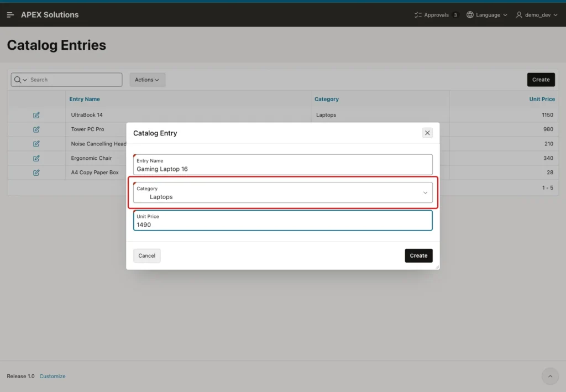Follow the Customize link

coord(53,376)
